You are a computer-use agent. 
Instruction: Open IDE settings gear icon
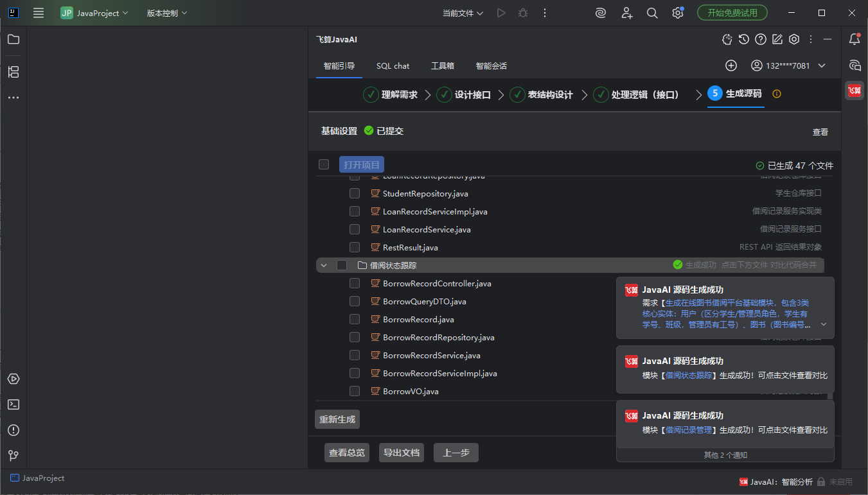(678, 13)
